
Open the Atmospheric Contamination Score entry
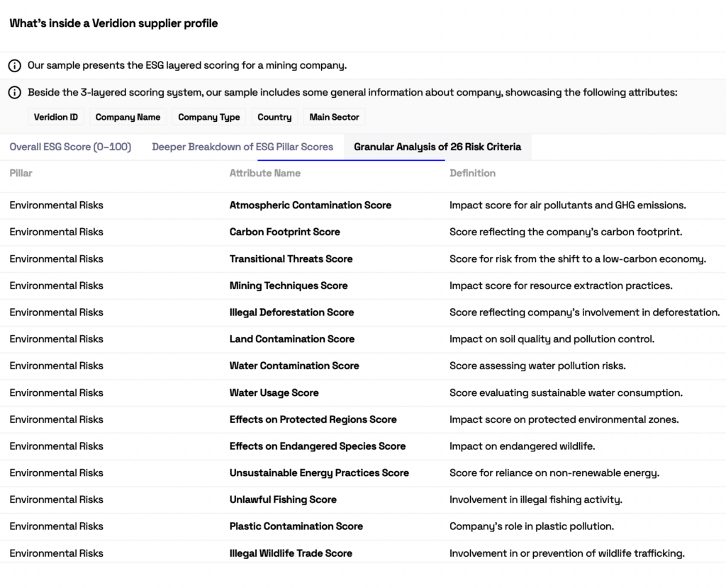(310, 205)
